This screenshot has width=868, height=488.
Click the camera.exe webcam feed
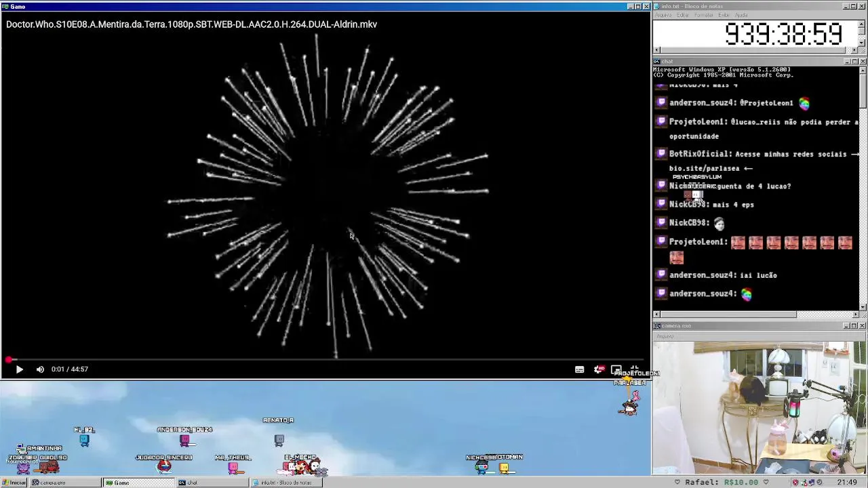point(759,408)
